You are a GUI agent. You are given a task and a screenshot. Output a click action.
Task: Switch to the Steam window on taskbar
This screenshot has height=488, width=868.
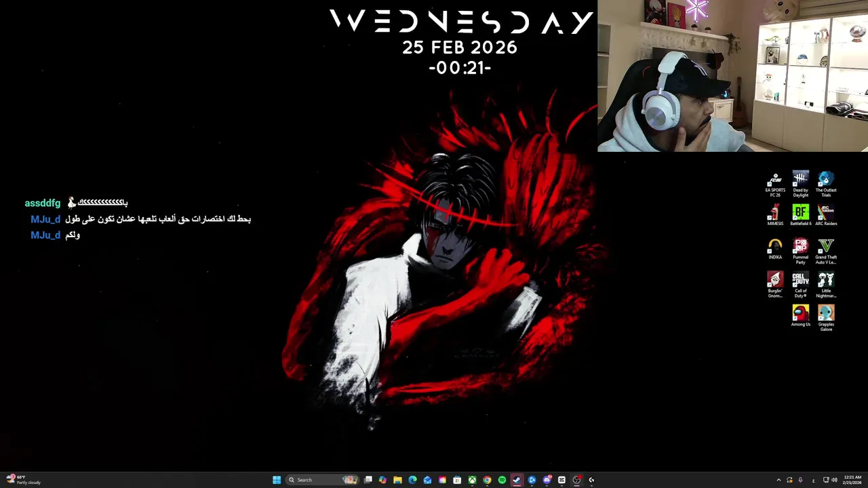tap(517, 480)
